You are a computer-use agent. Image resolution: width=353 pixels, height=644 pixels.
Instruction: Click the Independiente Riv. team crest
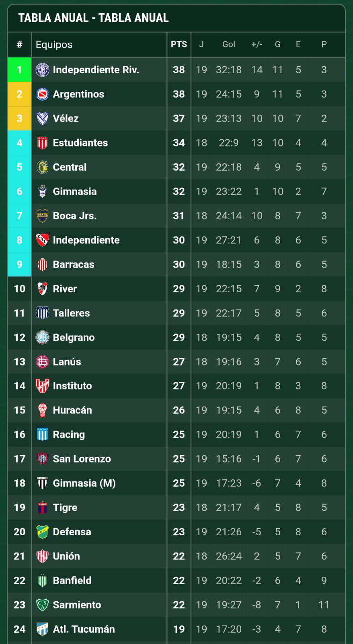42,70
